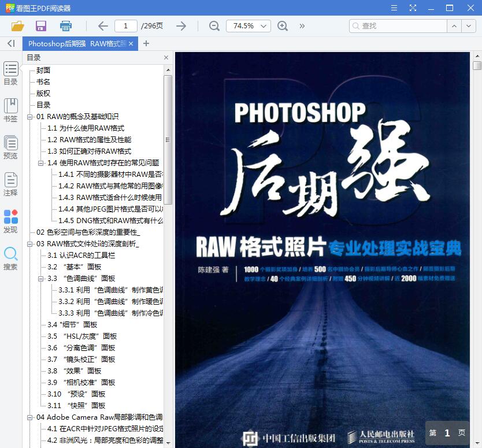Click outline panel vertical scrollbar thumb
The width and height of the screenshot is (482, 448).
[x=168, y=140]
